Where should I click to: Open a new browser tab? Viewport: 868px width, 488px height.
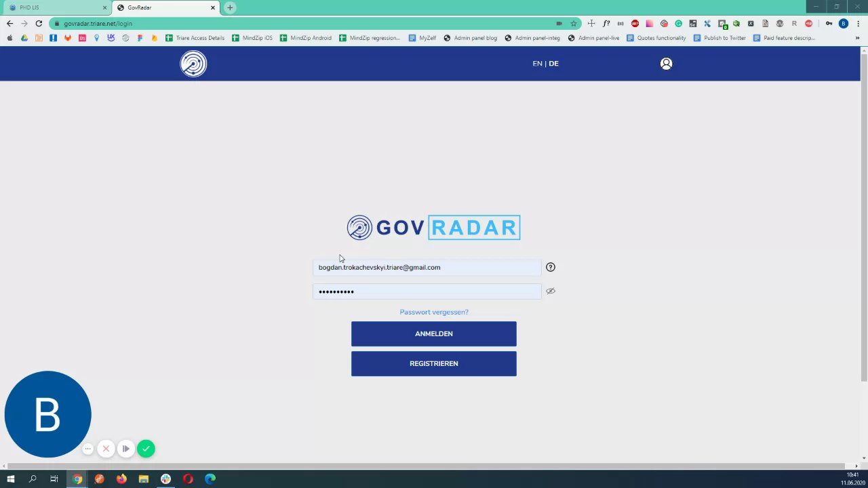(230, 7)
